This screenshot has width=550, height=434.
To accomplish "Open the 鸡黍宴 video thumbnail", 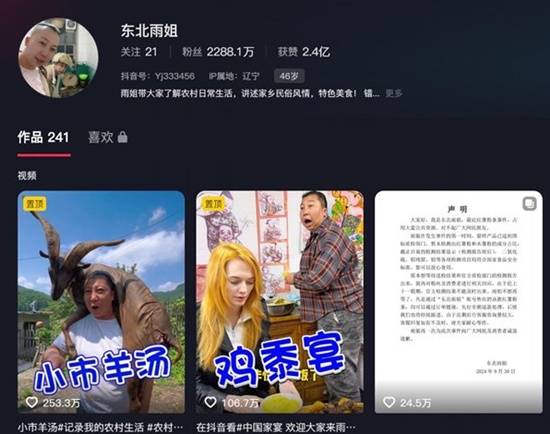I will [280, 302].
